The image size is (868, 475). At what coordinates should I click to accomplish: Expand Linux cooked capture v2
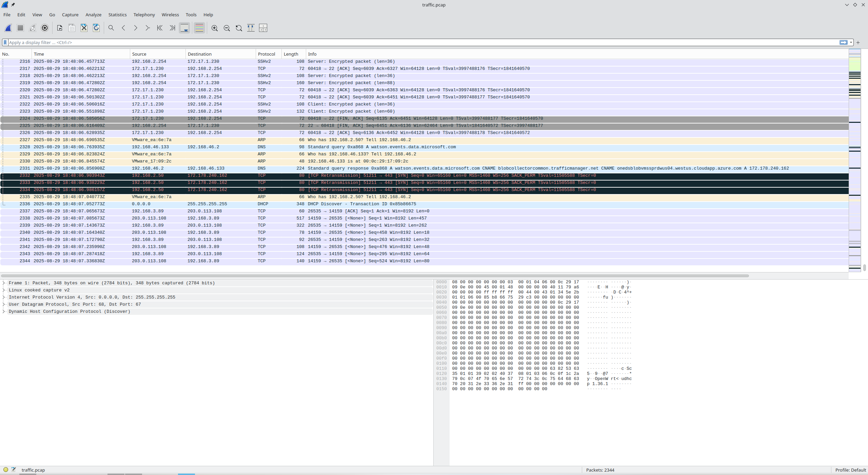4,290
